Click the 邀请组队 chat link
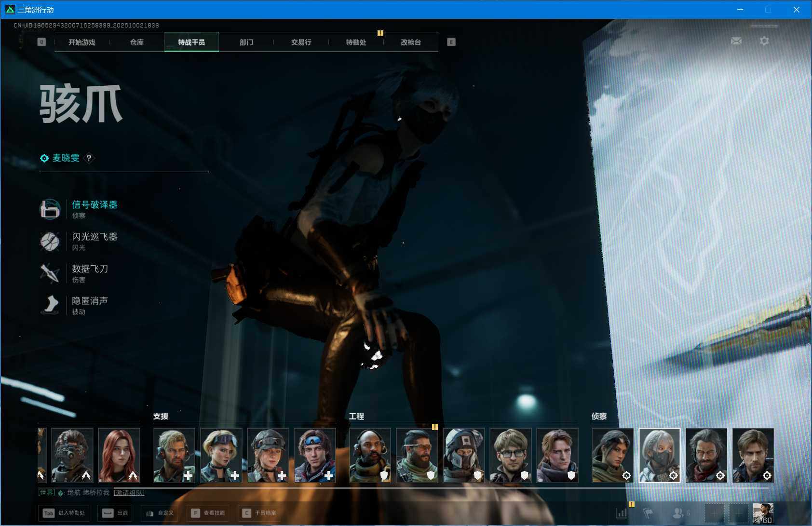This screenshot has height=526, width=812. [129, 492]
